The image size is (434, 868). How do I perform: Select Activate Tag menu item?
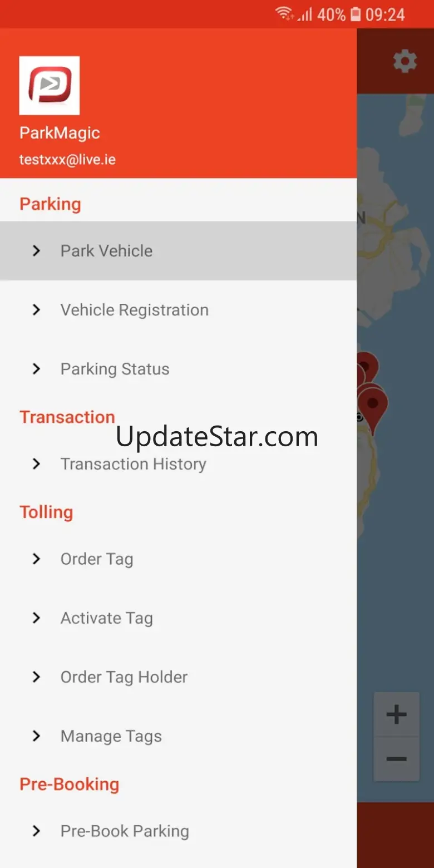(178, 618)
